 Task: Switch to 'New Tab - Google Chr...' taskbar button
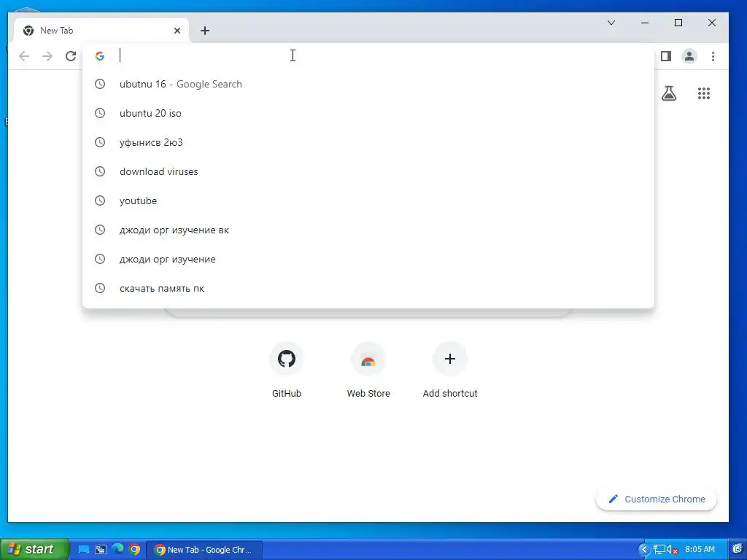tap(204, 550)
